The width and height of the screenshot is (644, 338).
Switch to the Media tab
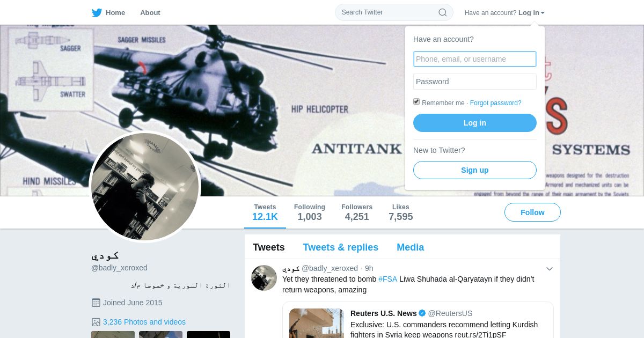pyautogui.click(x=410, y=247)
